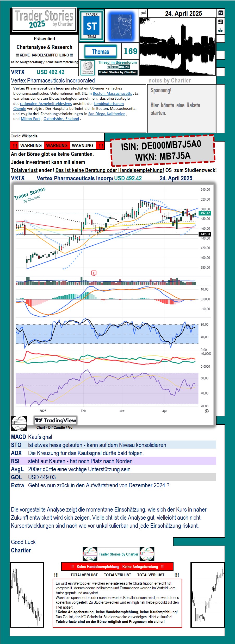Click the AvgL analysis row

click(x=114, y=469)
